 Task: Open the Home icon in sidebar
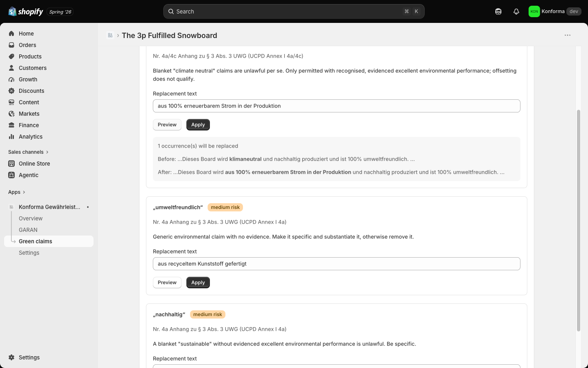point(11,34)
